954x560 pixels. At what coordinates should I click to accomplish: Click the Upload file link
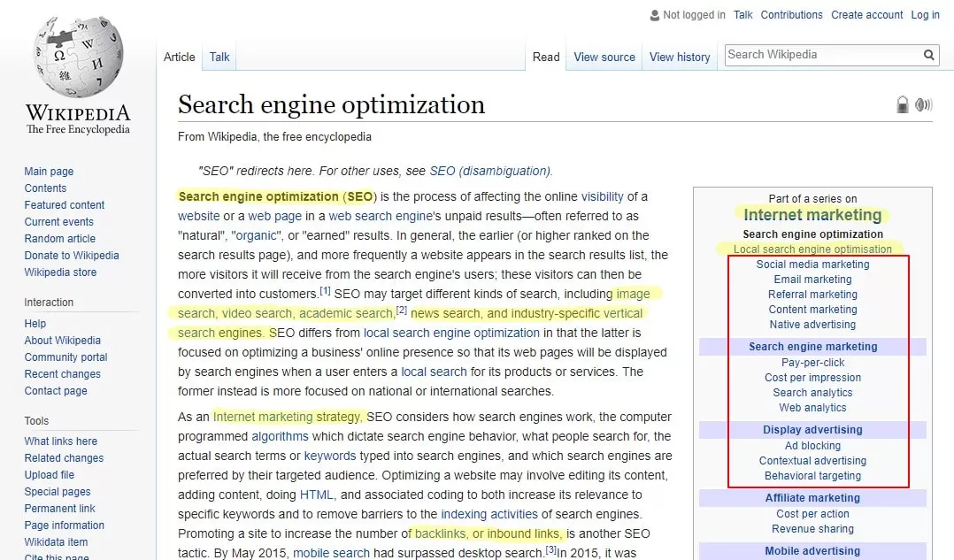[50, 475]
